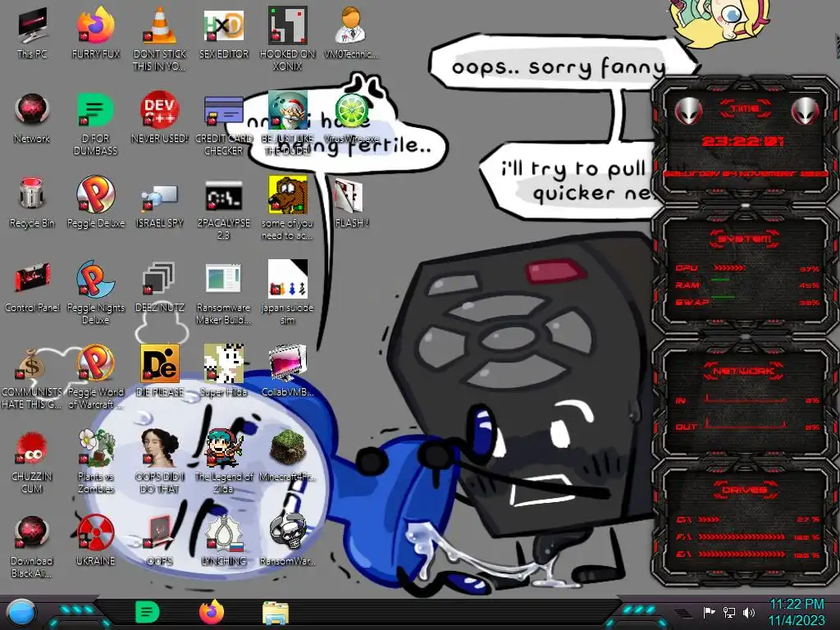Click the SYSTEM widget header
Image resolution: width=840 pixels, height=630 pixels.
745,239
